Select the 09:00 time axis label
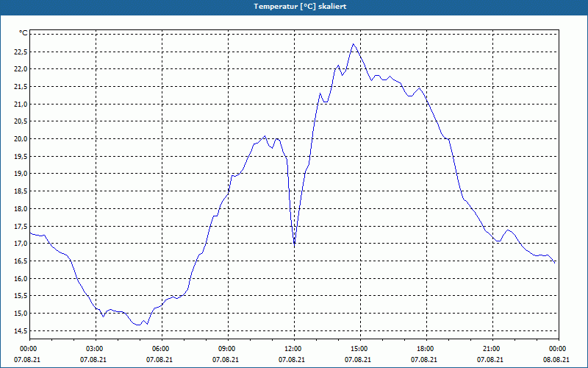Image resolution: width=588 pixels, height=368 pixels. coord(226,349)
